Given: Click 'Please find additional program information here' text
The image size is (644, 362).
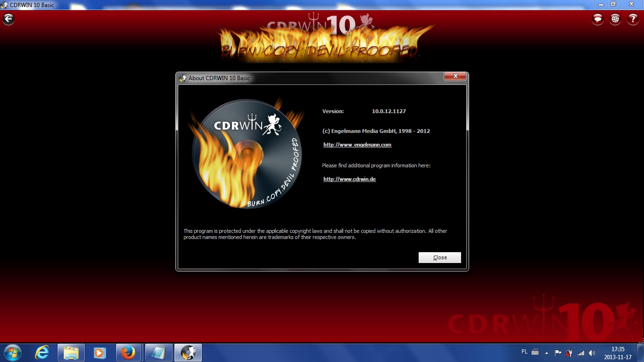Looking at the screenshot, I should click(x=376, y=165).
